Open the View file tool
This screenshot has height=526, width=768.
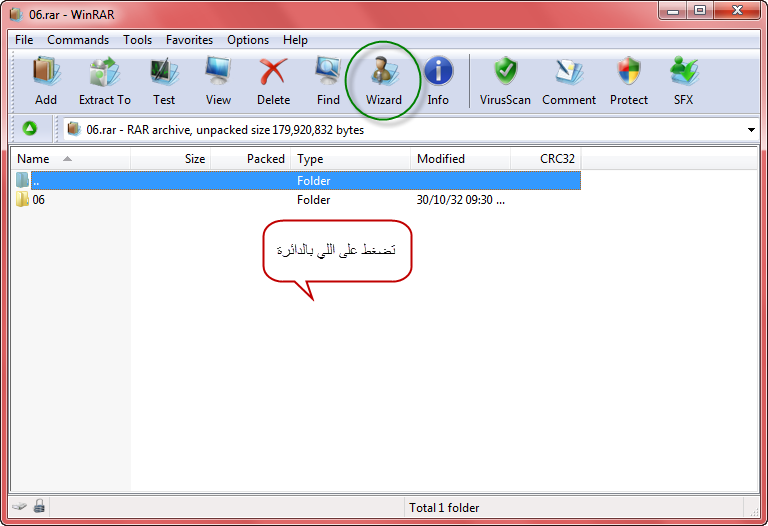(218, 81)
